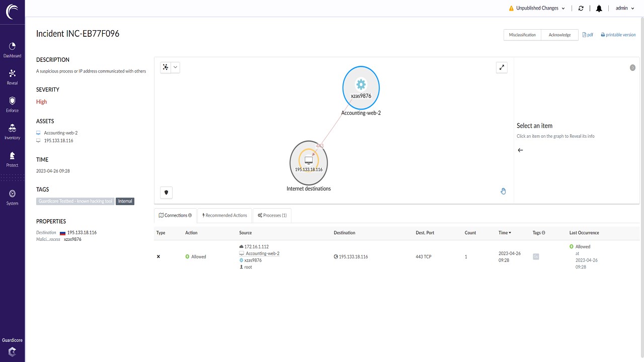
Task: Open the printable version link
Action: [x=618, y=35]
